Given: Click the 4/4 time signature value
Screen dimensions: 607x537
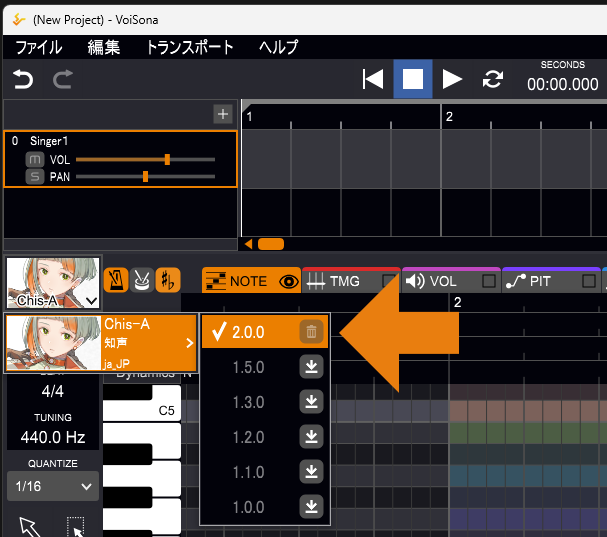Looking at the screenshot, I should click(53, 391).
